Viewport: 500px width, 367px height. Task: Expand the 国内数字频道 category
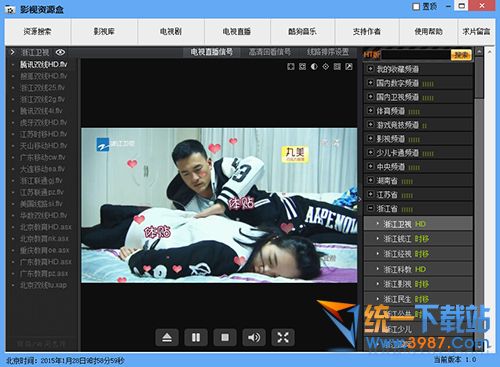coord(370,83)
